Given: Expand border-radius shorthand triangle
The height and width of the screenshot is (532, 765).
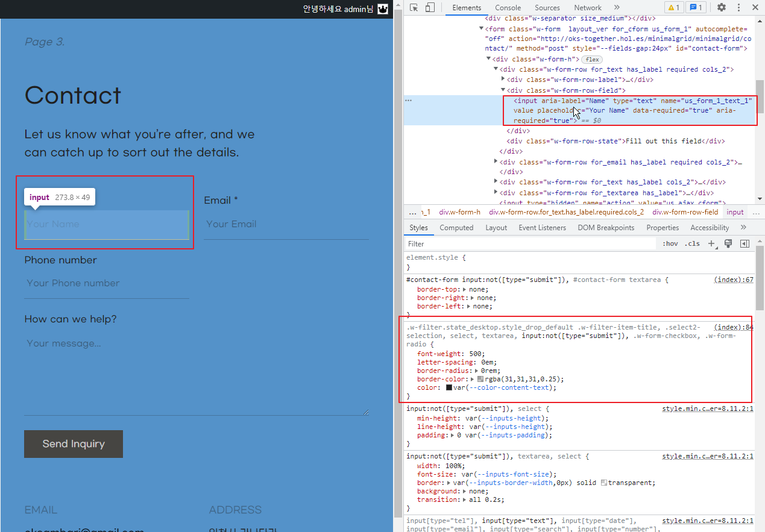Looking at the screenshot, I should pyautogui.click(x=475, y=371).
